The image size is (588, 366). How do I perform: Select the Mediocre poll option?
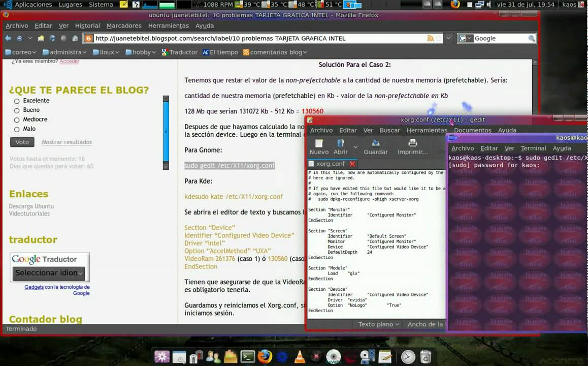(x=16, y=120)
